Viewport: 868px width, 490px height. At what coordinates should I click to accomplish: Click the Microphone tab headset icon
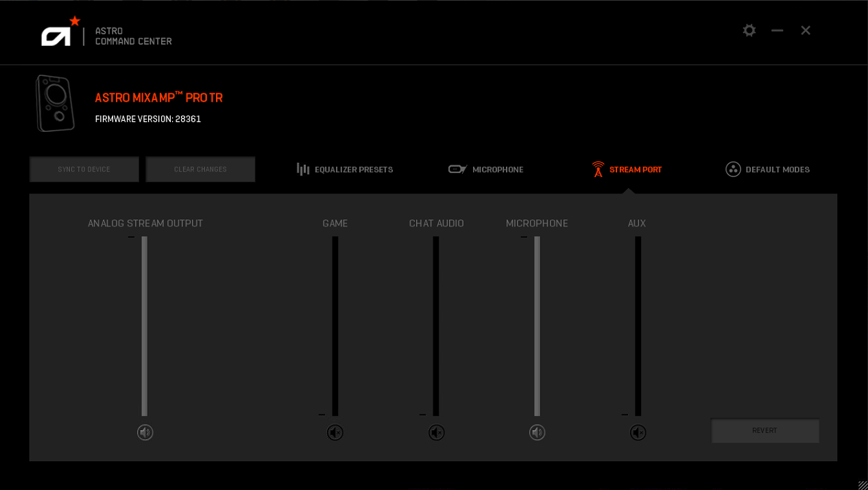(457, 169)
